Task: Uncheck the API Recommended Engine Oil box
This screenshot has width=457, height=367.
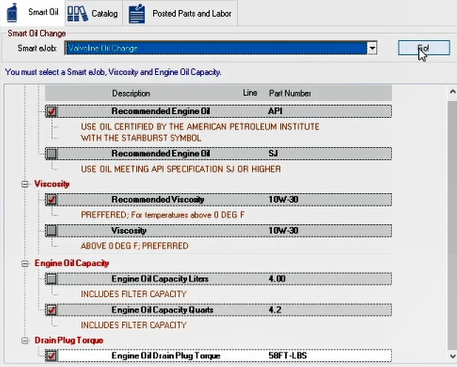Action: 51,111
